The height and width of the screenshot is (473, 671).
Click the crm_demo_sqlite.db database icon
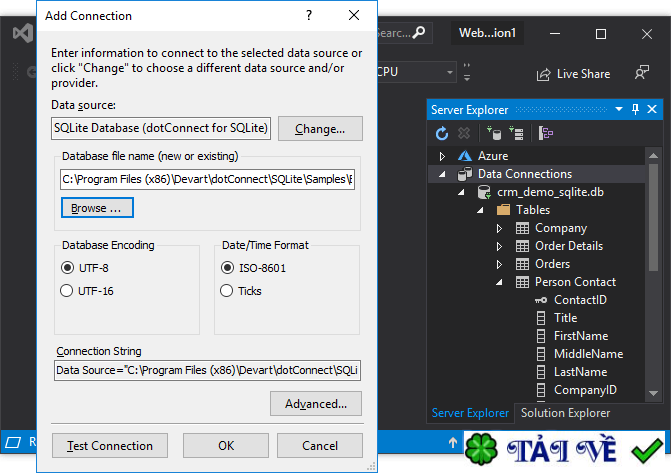[484, 192]
